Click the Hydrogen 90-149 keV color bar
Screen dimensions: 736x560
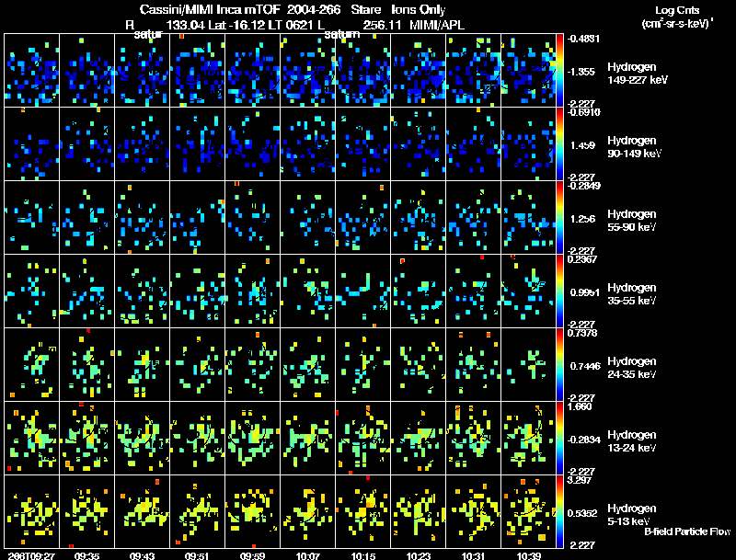(x=559, y=144)
